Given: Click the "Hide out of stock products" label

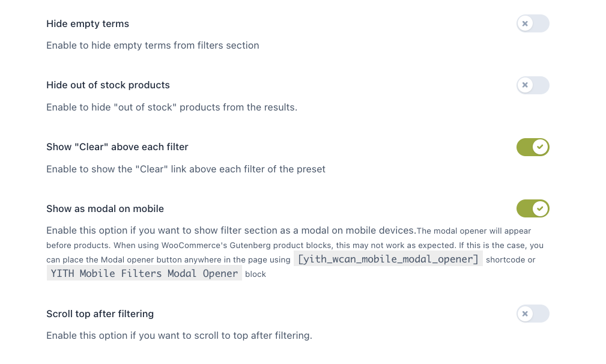Looking at the screenshot, I should [x=108, y=85].
